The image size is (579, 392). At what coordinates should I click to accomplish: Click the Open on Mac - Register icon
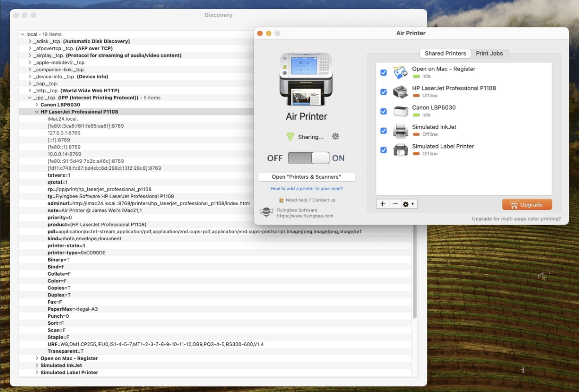pos(400,72)
